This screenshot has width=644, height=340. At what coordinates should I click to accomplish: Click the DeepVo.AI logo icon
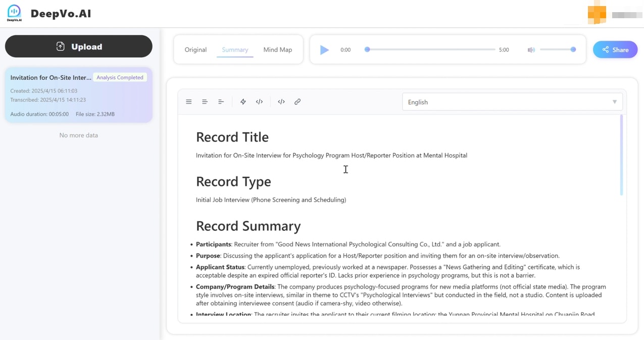14,13
